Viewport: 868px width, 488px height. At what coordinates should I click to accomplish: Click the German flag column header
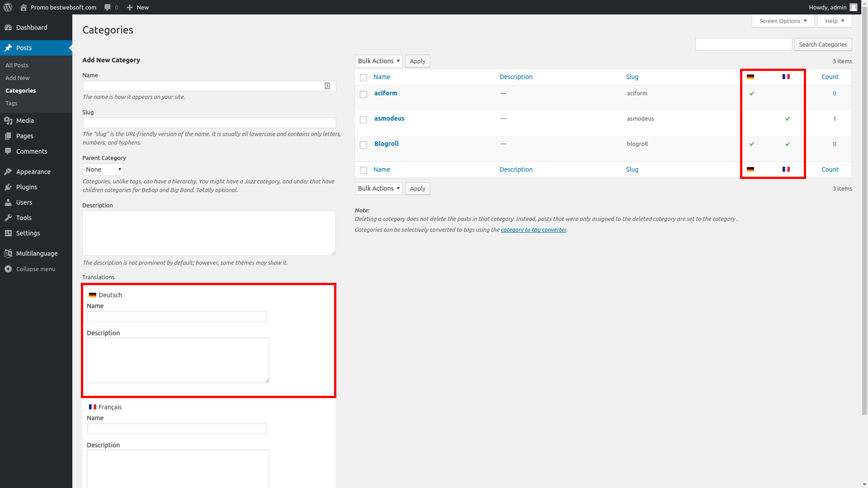[x=750, y=77]
